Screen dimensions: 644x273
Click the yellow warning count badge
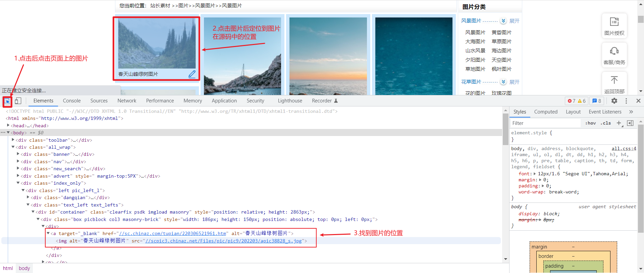pos(582,101)
